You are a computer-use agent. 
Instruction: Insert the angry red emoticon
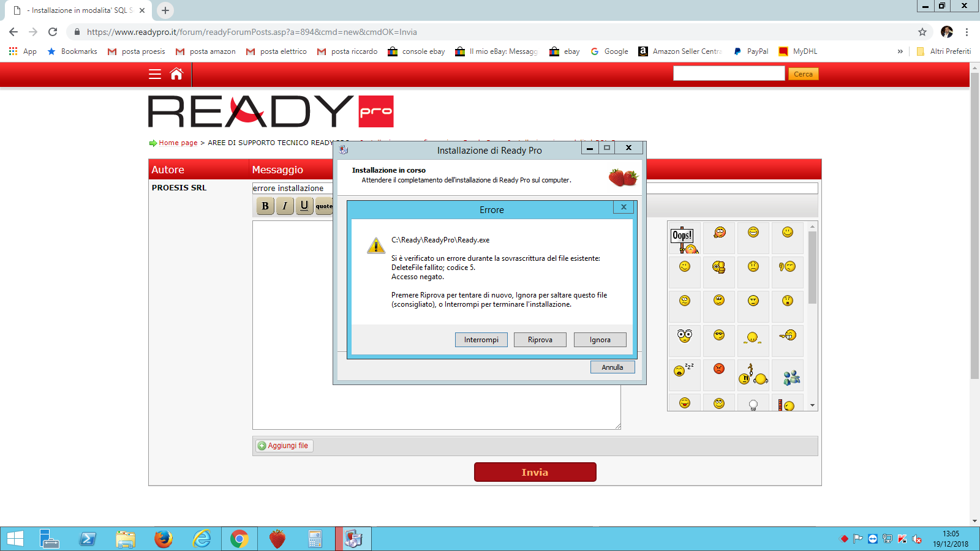click(x=719, y=369)
